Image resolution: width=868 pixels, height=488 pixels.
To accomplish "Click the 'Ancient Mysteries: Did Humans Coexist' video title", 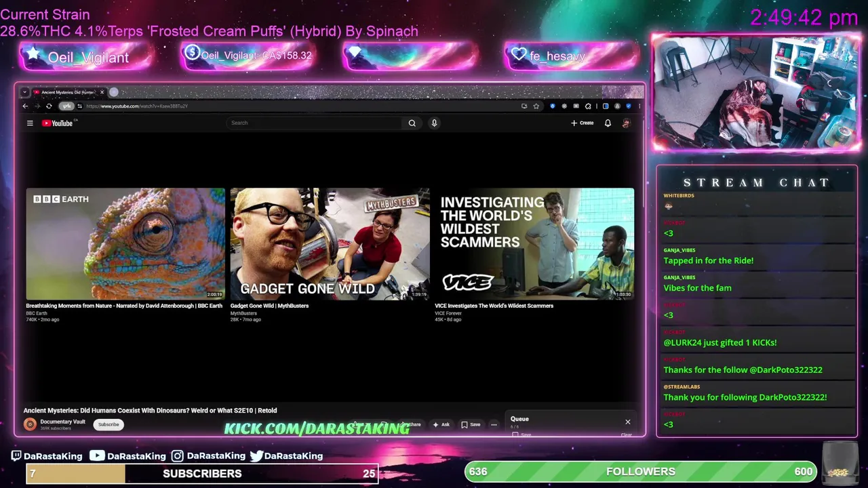I will coord(150,410).
